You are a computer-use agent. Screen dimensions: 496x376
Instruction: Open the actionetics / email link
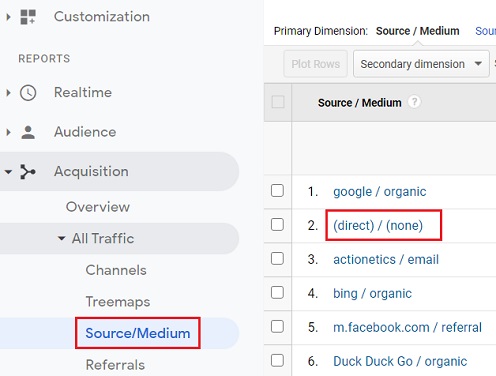coord(386,259)
